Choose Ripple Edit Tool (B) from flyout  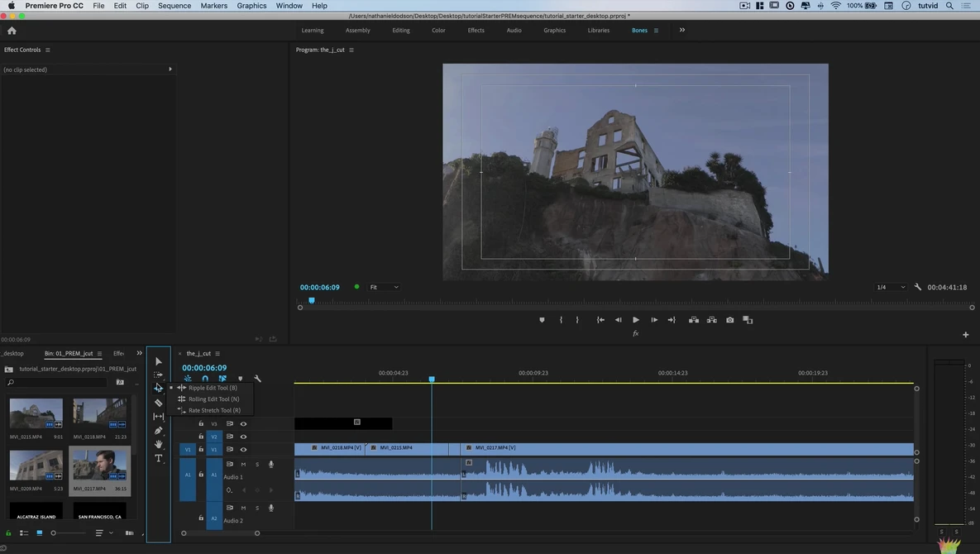click(x=209, y=388)
